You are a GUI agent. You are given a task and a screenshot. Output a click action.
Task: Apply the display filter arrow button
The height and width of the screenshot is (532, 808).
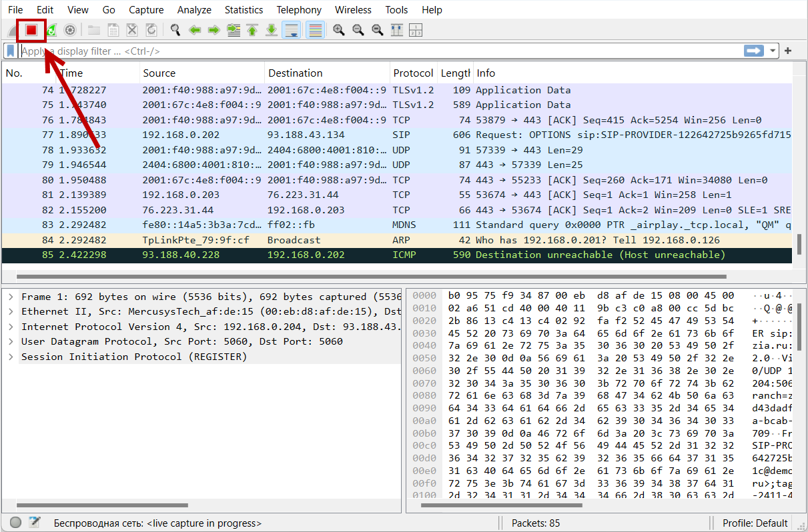pos(754,51)
